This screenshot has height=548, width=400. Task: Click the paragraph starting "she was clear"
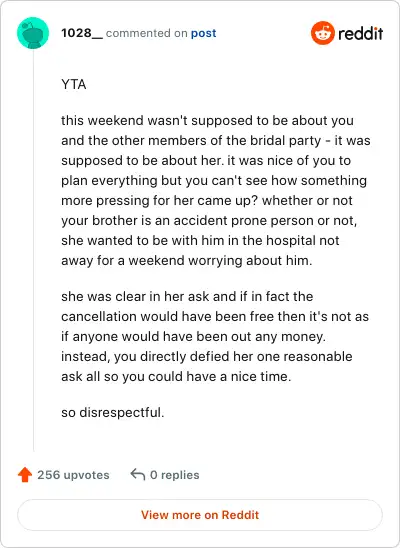tap(215, 337)
